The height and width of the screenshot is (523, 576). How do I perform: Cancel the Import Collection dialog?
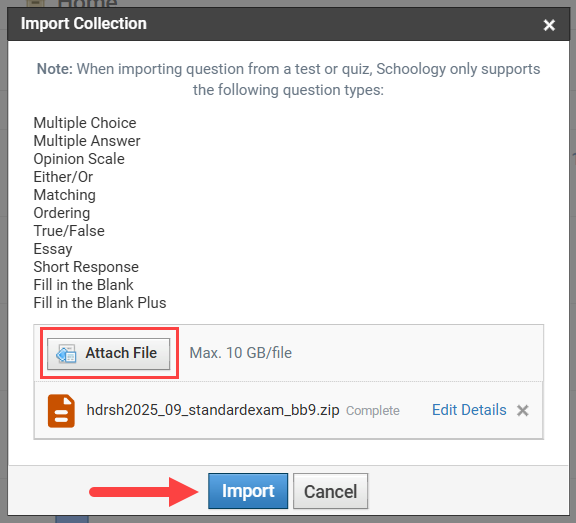click(330, 491)
